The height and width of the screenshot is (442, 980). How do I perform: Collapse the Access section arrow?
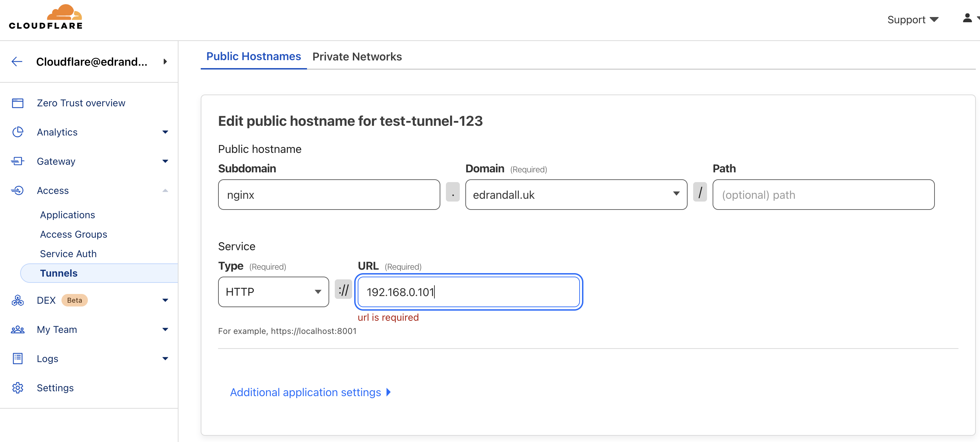pyautogui.click(x=165, y=190)
